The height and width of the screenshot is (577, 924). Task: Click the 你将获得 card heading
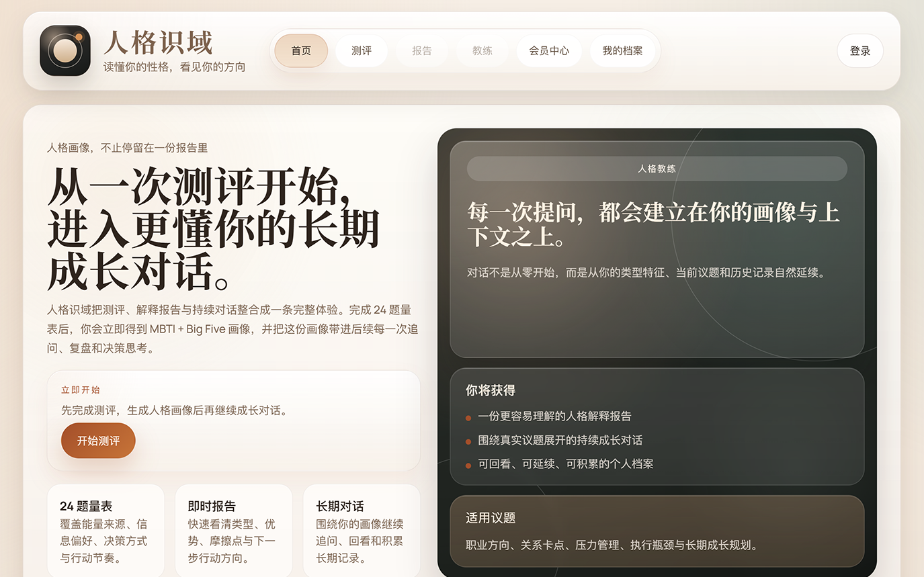click(491, 390)
